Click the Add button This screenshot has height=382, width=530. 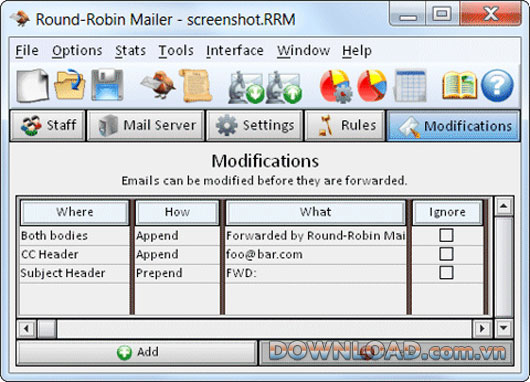coord(137,353)
